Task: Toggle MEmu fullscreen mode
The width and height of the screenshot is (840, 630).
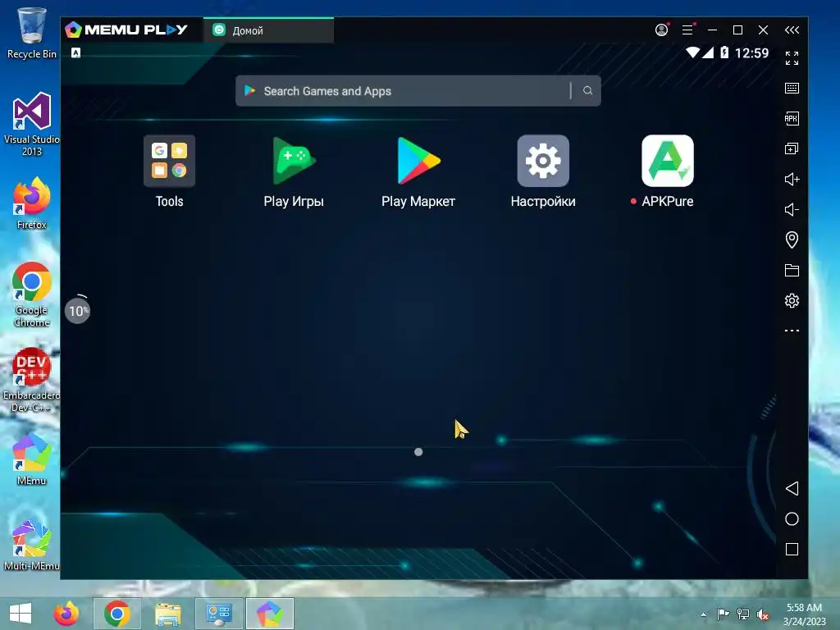Action: 792,58
